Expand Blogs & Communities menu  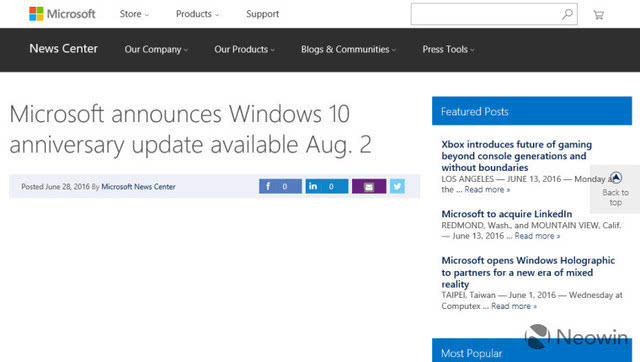point(348,49)
